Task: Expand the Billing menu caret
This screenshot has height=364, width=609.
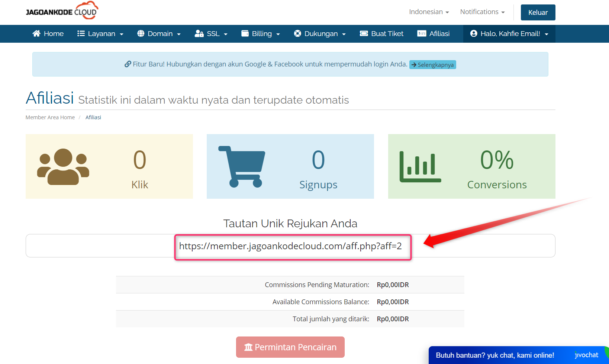Action: point(278,34)
